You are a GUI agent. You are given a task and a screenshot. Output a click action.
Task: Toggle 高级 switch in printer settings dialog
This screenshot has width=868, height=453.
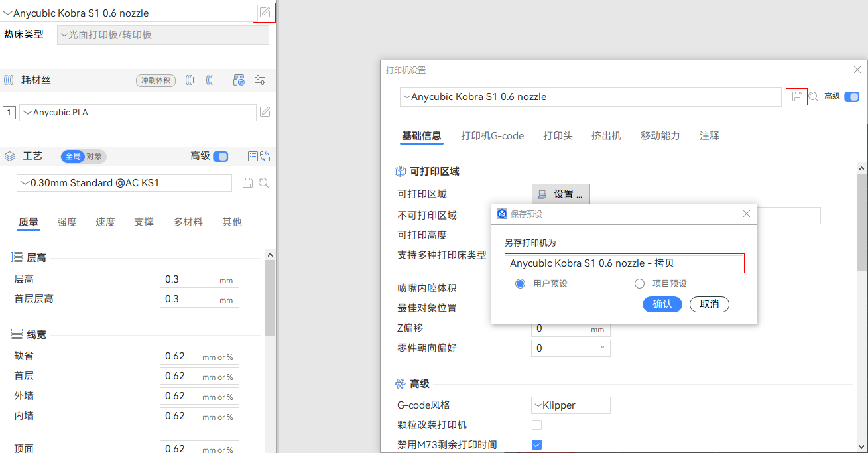point(852,97)
